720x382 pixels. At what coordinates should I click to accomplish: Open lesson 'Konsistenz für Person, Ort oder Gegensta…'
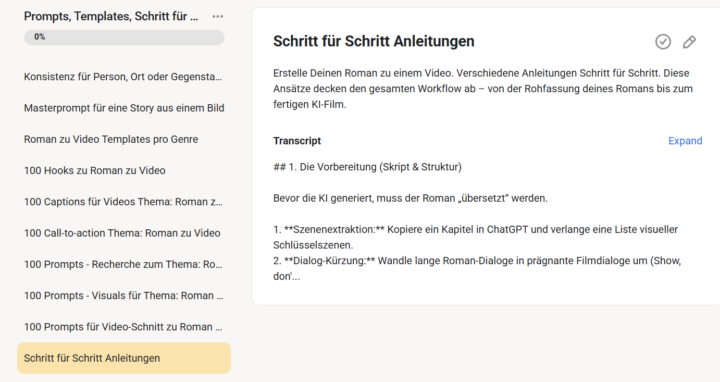(123, 77)
